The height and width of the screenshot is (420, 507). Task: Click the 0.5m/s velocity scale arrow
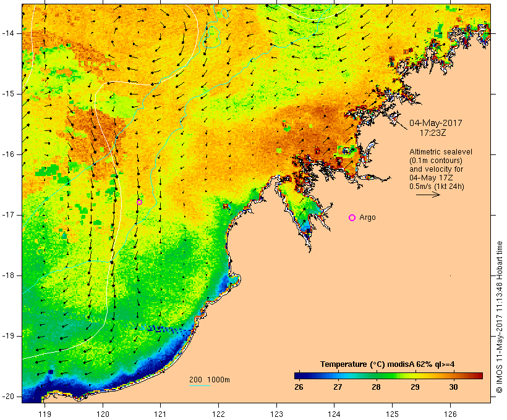coord(428,195)
